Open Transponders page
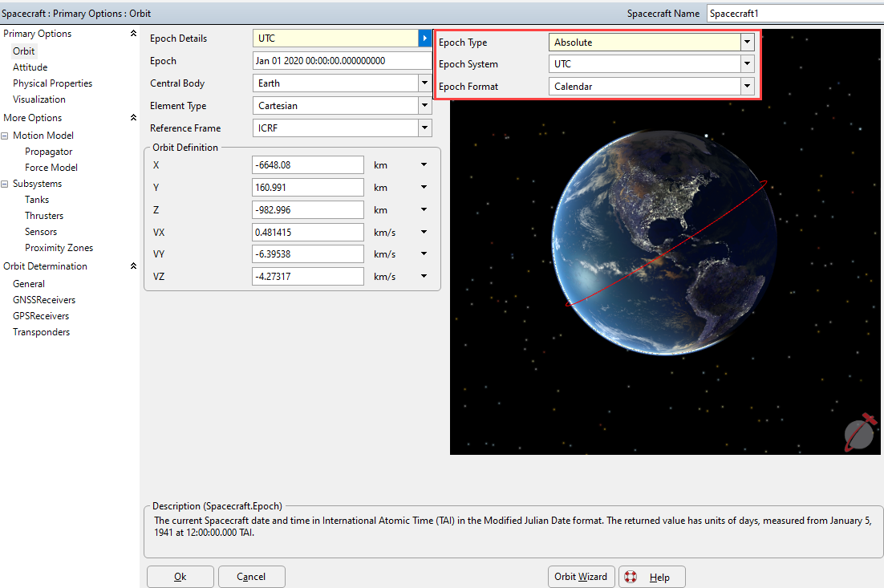 click(x=41, y=332)
